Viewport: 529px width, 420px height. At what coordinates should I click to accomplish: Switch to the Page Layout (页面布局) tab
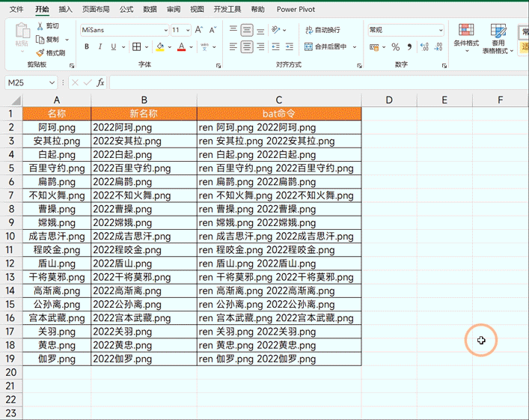96,10
